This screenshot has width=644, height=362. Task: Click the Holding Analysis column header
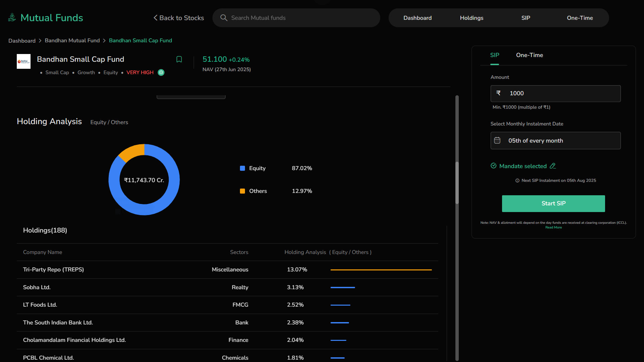[328, 252]
